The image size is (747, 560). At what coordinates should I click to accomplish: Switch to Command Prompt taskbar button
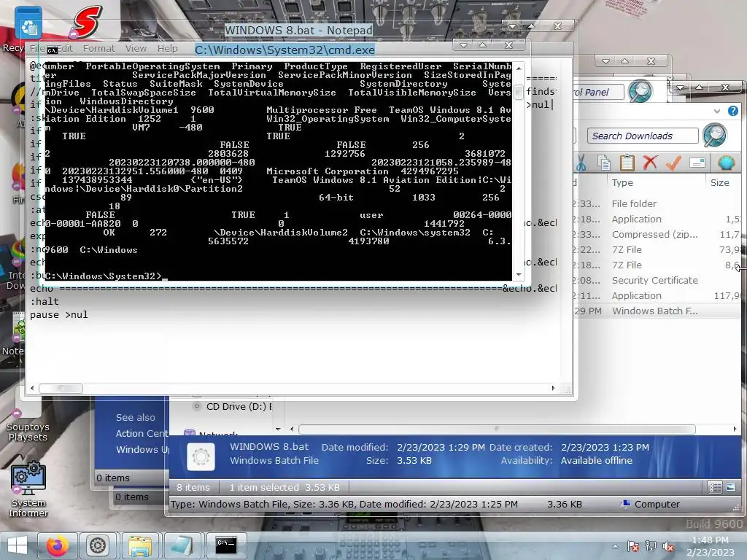click(226, 545)
